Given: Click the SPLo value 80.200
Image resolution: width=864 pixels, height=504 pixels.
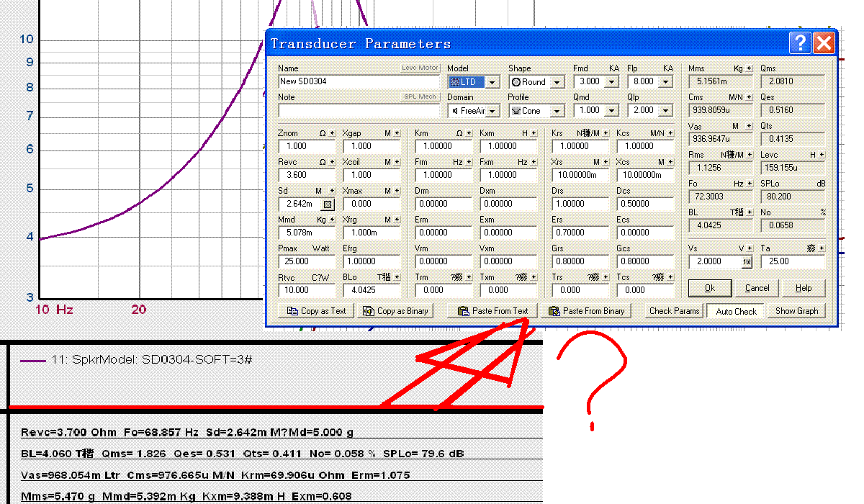Looking at the screenshot, I should coord(793,197).
